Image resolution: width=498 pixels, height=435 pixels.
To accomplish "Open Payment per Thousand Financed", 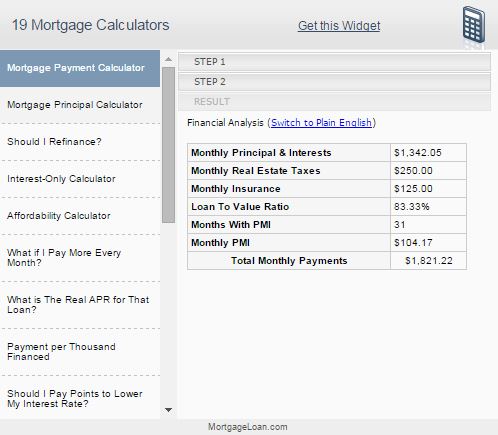I will coord(80,352).
